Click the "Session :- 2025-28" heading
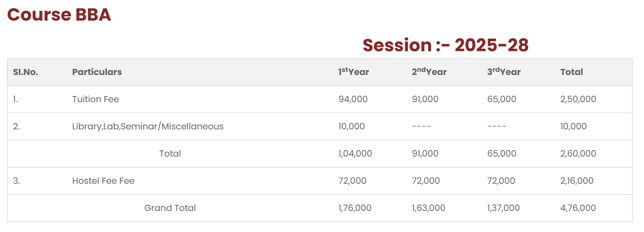The height and width of the screenshot is (232, 644). point(445,45)
